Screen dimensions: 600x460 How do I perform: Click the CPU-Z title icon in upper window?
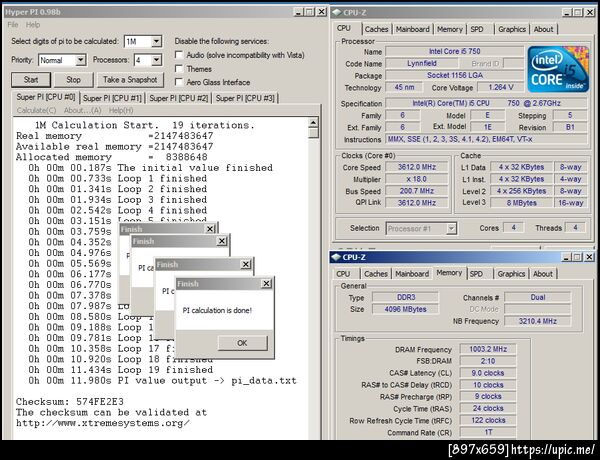pyautogui.click(x=337, y=12)
